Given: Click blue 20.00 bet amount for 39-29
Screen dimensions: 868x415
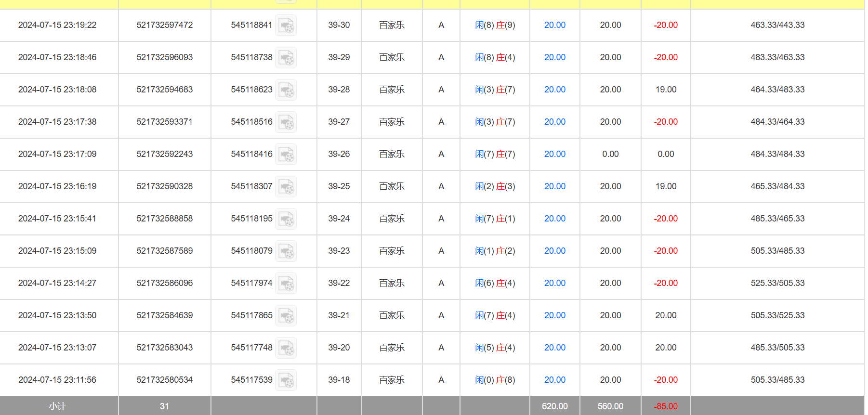Looking at the screenshot, I should pyautogui.click(x=554, y=57).
